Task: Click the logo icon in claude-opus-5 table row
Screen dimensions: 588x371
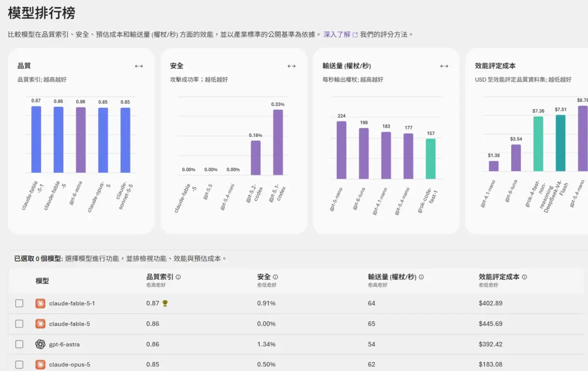Action: 41,365
